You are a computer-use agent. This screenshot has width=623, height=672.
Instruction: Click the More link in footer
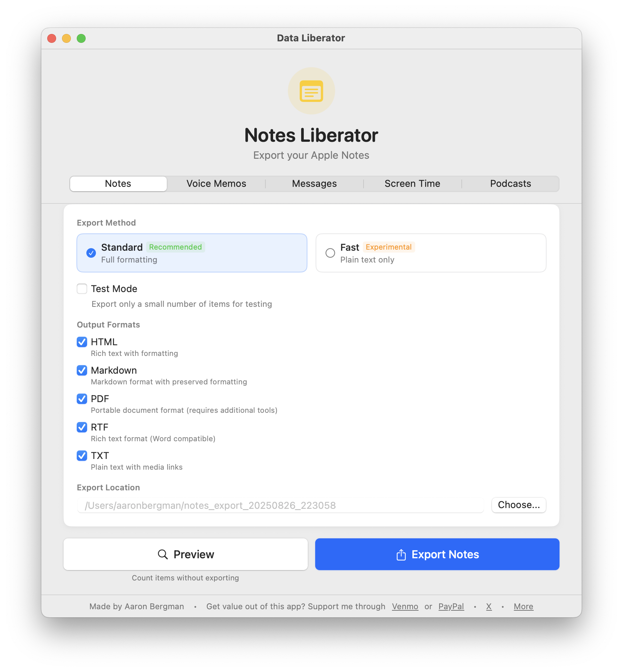(x=523, y=606)
